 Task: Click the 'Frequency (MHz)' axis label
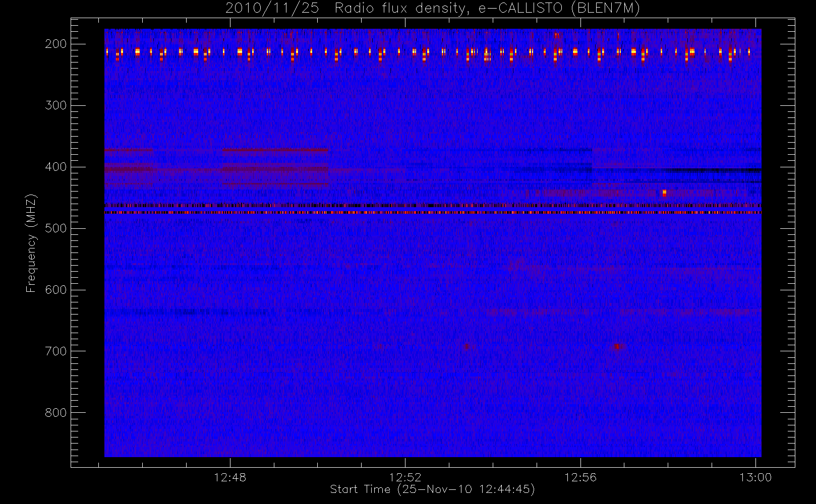[x=31, y=243]
